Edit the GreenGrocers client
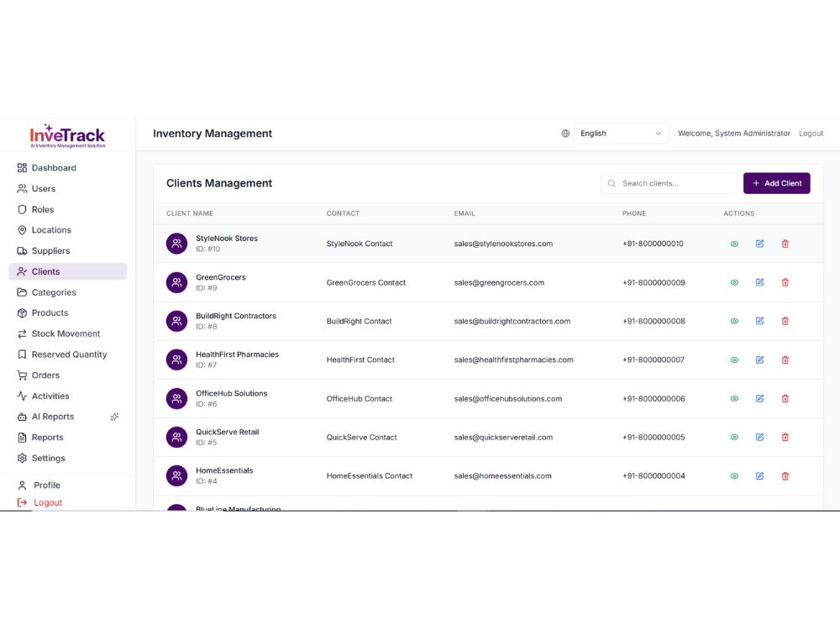The width and height of the screenshot is (840, 630). coord(759,282)
